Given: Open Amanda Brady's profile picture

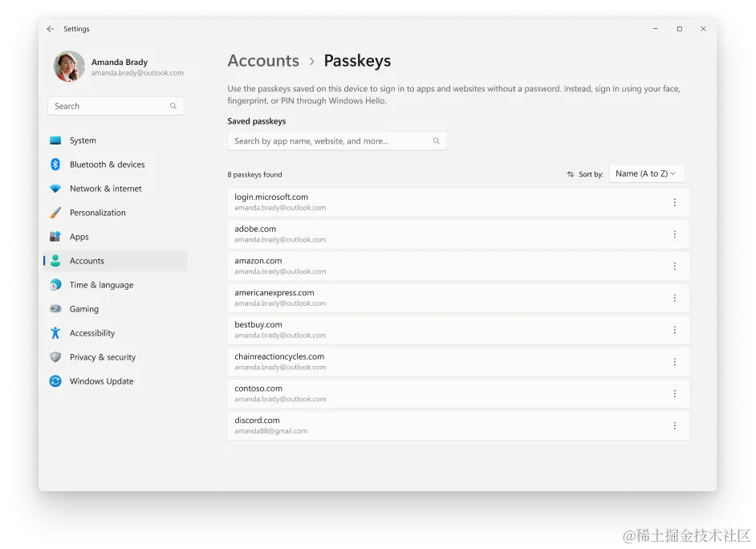Looking at the screenshot, I should [x=69, y=66].
